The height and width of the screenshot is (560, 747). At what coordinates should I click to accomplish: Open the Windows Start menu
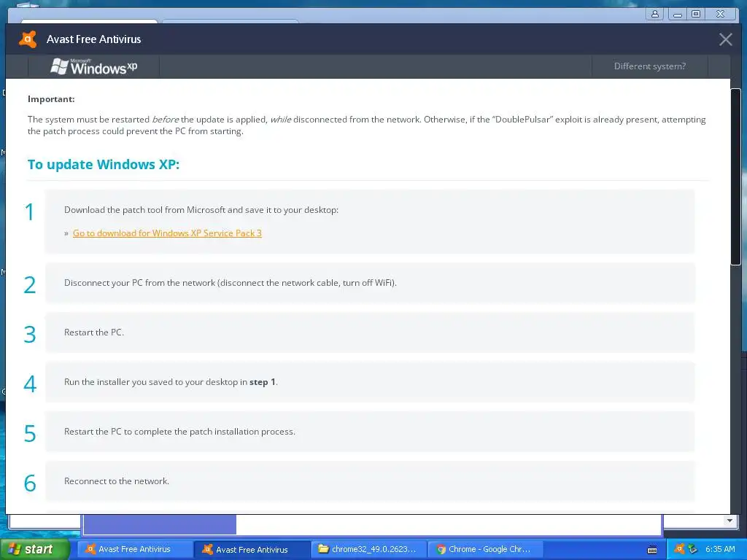point(35,549)
